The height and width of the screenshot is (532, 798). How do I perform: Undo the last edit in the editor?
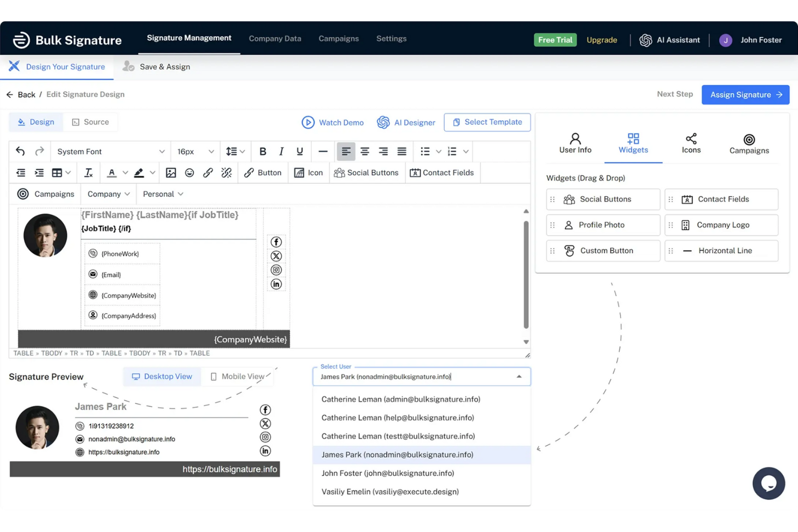click(x=20, y=151)
